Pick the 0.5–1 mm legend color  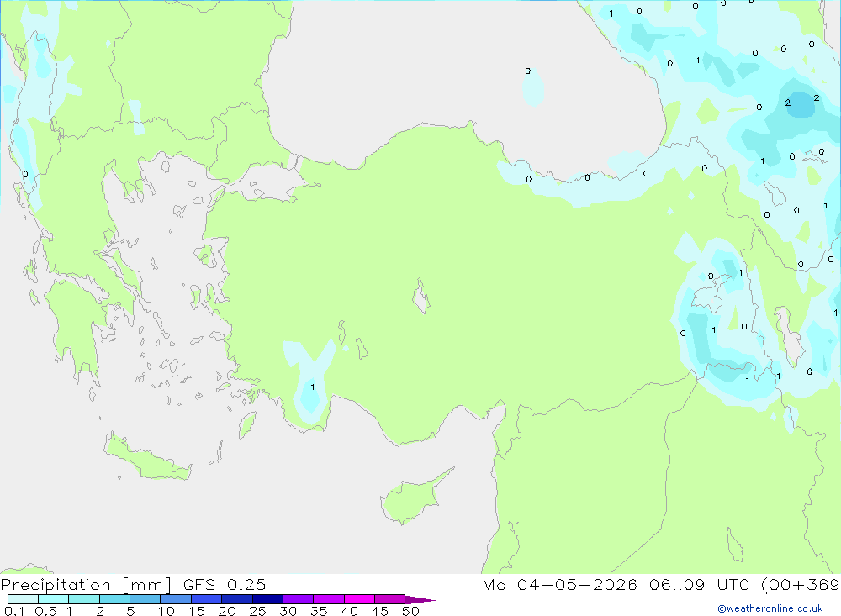[54, 599]
